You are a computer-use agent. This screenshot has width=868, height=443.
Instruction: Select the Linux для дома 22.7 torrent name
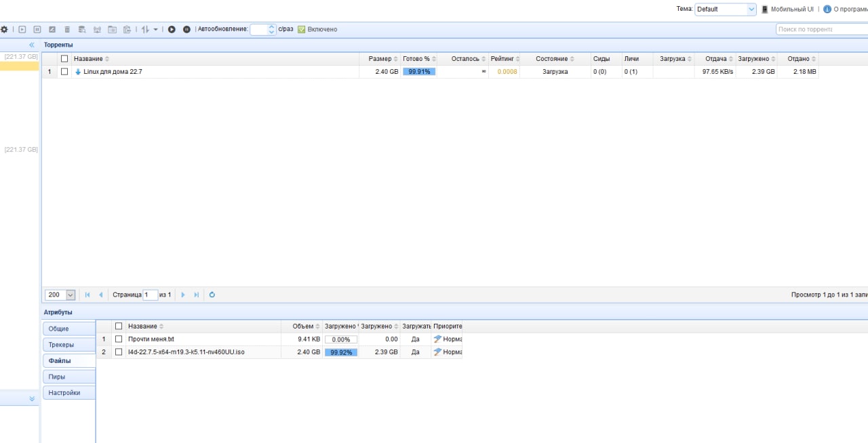click(113, 72)
